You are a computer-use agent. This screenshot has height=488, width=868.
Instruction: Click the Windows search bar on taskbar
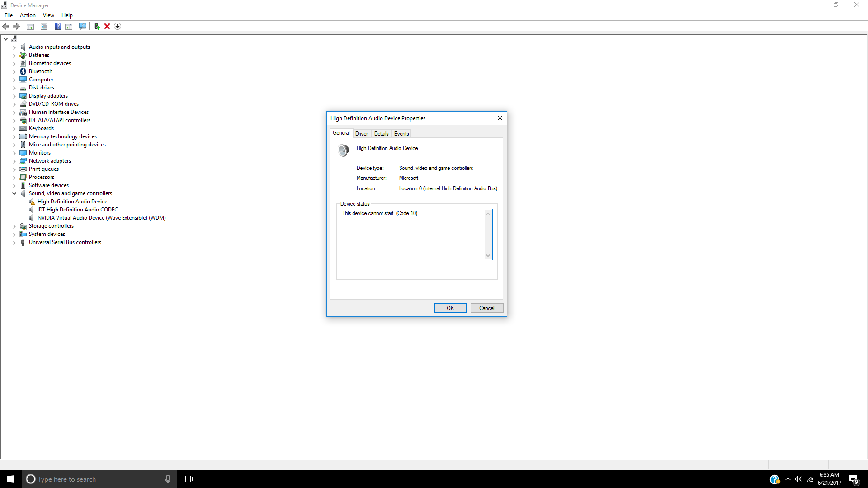point(99,479)
